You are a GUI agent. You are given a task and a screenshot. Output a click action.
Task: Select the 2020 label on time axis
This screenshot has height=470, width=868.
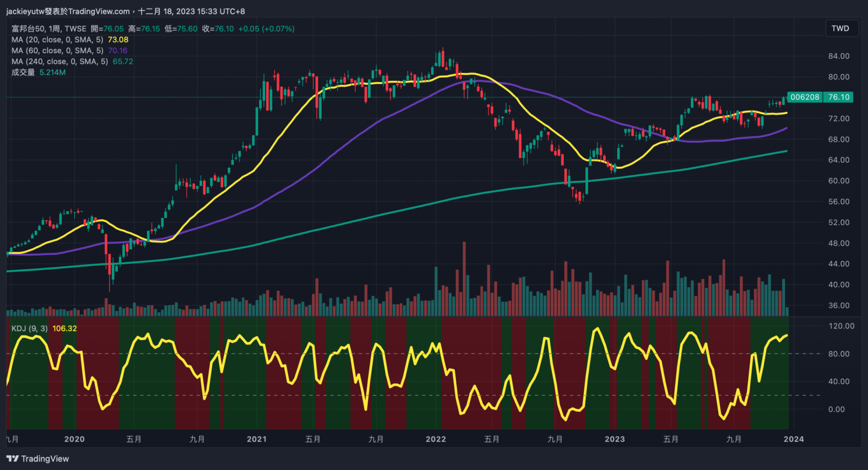click(x=74, y=439)
